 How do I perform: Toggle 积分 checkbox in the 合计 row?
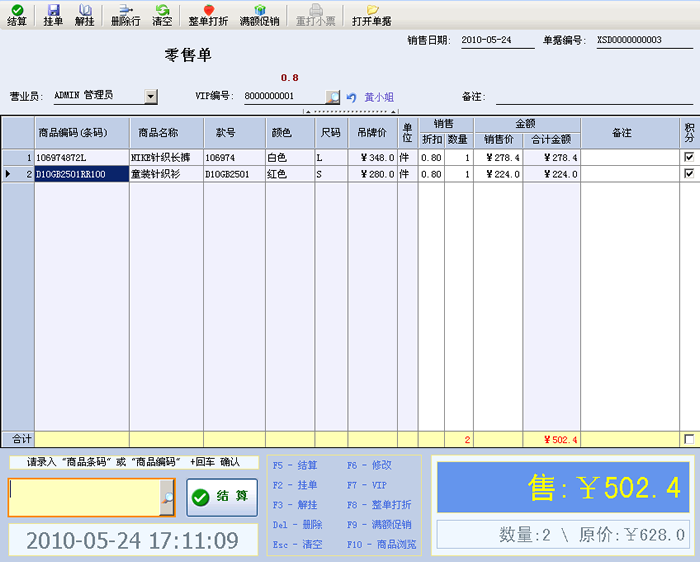pos(689,439)
